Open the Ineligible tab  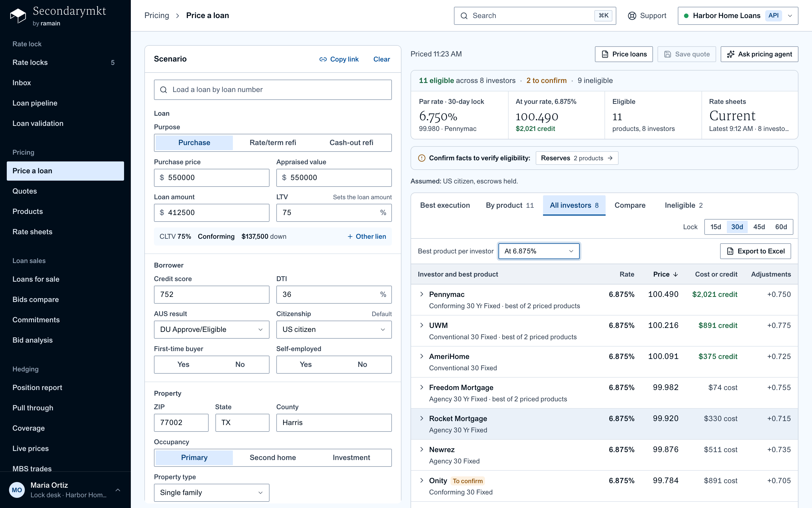tap(683, 205)
